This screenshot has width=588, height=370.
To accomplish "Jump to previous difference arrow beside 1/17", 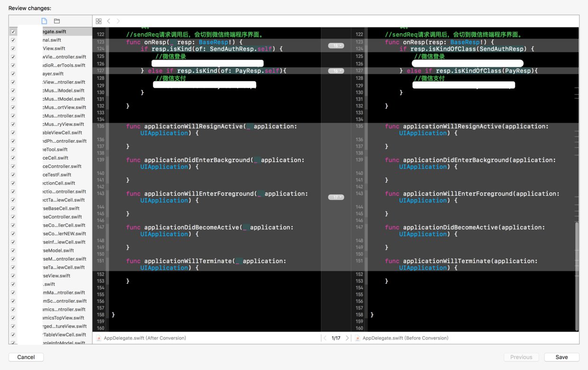I will coord(325,338).
